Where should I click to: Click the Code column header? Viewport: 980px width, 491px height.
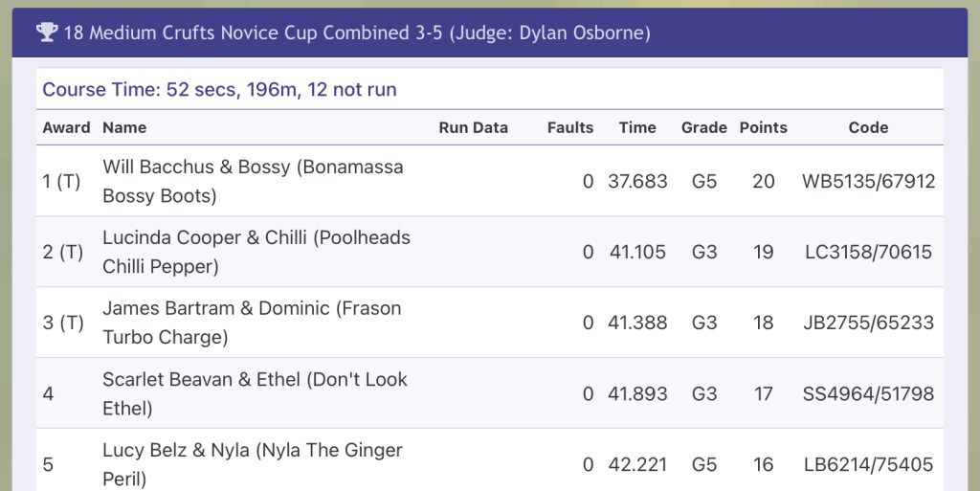pyautogui.click(x=868, y=127)
